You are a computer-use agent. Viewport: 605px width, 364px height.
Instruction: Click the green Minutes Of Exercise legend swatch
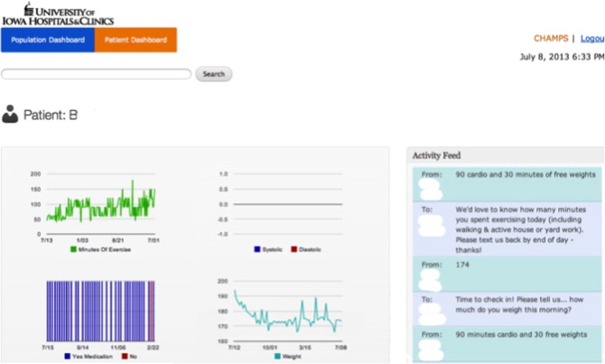point(72,249)
